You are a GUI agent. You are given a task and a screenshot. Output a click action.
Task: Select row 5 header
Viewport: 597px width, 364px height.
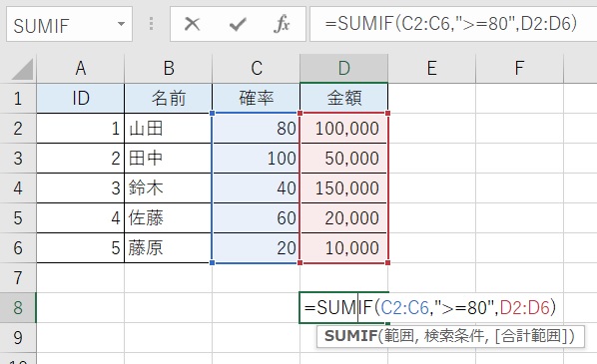18,218
